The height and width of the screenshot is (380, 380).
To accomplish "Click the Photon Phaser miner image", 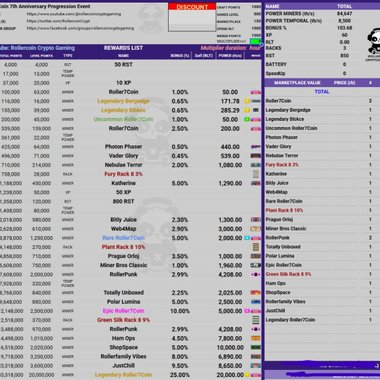I will (256, 147).
